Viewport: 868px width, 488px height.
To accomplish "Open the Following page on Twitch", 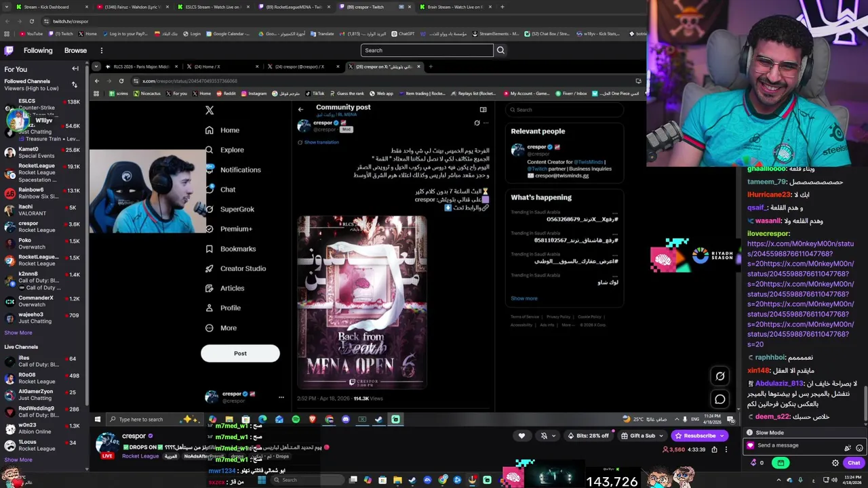I will 38,50.
